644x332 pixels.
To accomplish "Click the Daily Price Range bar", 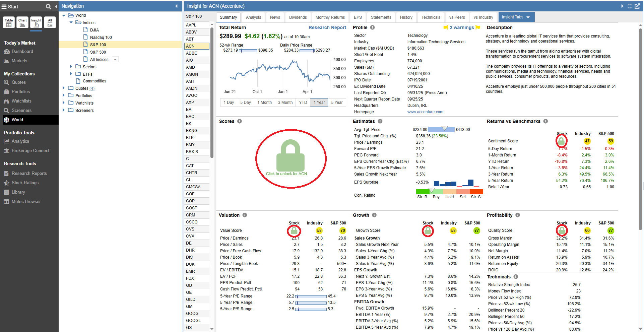I will pos(307,51).
